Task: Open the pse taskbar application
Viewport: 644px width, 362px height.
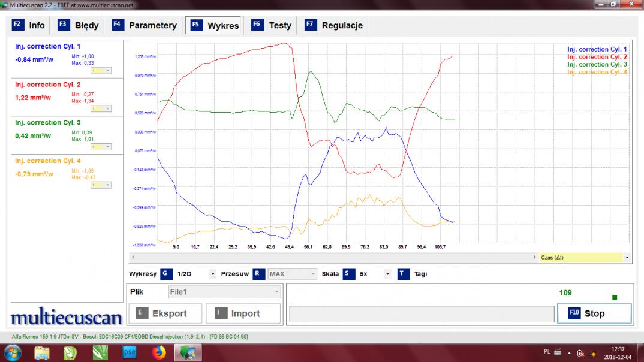Action: 130,352
